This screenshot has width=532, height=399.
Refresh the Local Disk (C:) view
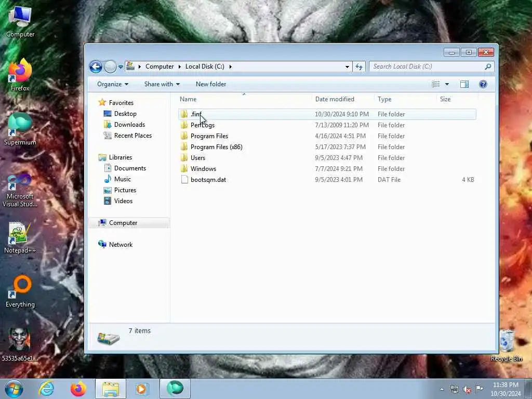click(x=359, y=66)
